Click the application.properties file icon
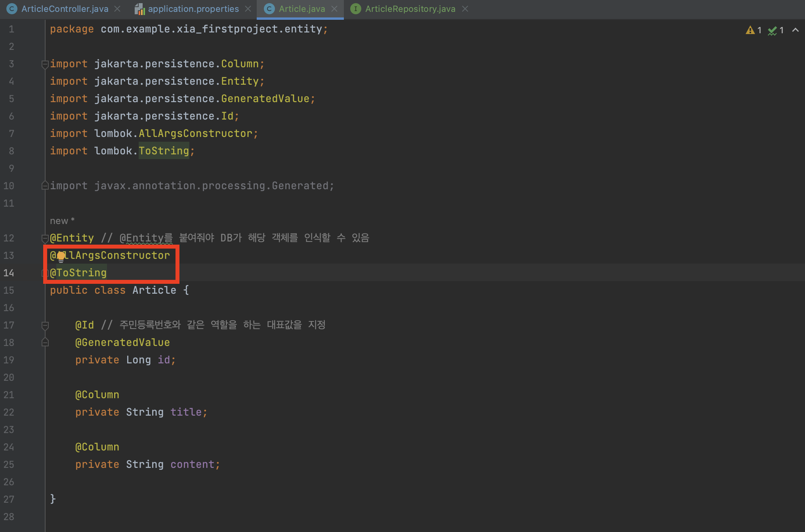Viewport: 805px width, 532px height. 139,9
